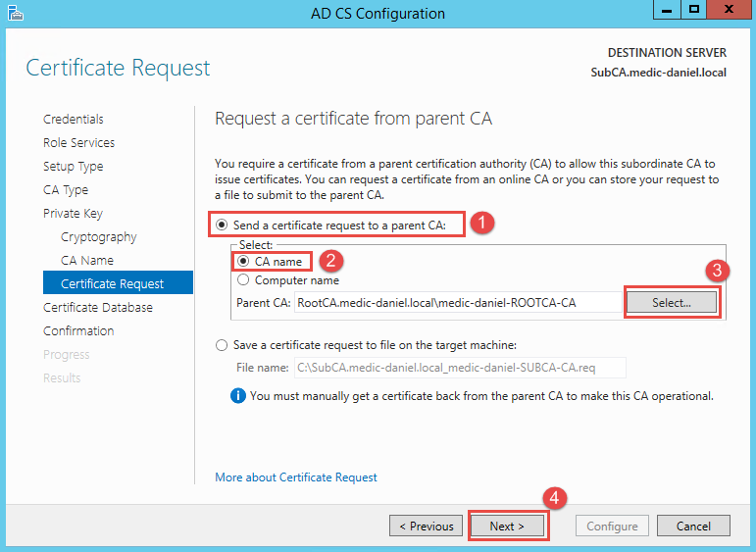Image resolution: width=756 pixels, height=552 pixels.
Task: Minimize the AD CS Configuration window
Action: [x=666, y=12]
